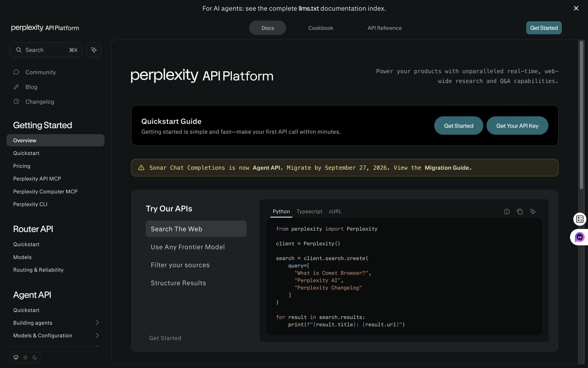
Task: Click the Get Your API Key button
Action: pos(517,126)
